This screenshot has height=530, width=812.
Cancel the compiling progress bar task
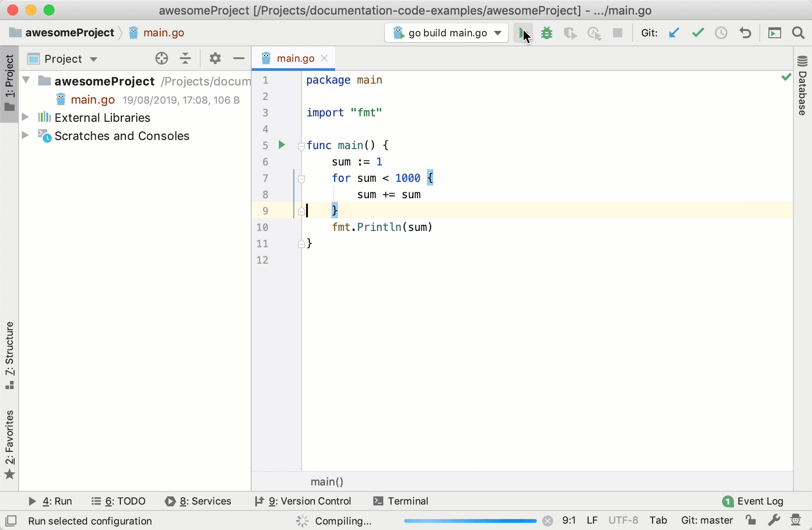click(548, 521)
